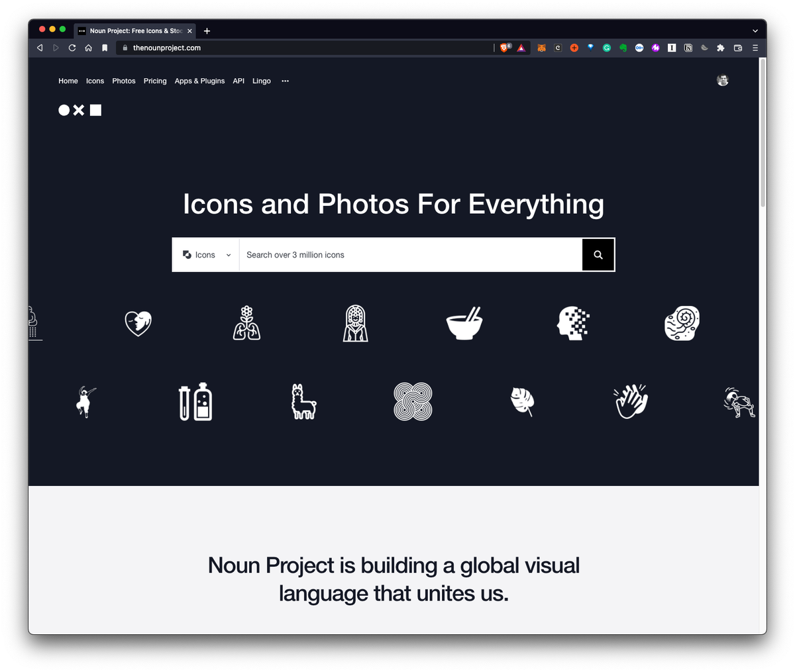Select the breakdancer icon on the right edge
795x672 pixels.
(x=738, y=401)
